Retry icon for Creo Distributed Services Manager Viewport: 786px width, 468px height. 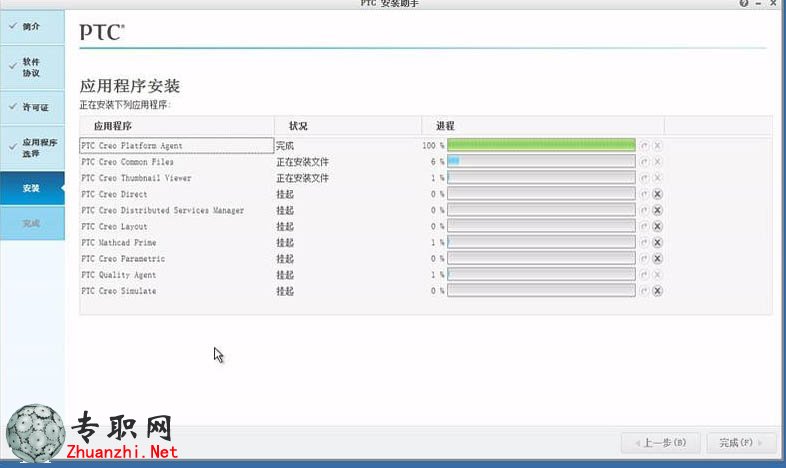click(x=644, y=210)
